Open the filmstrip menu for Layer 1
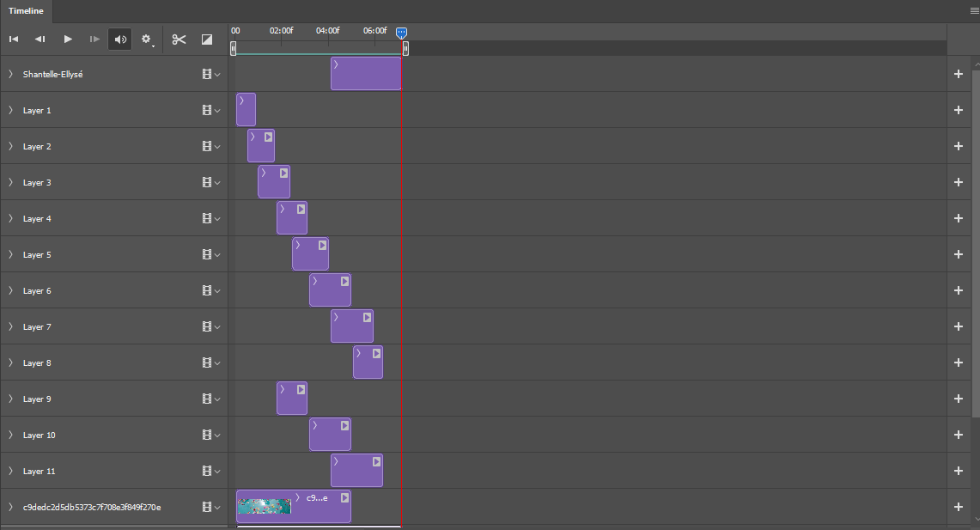 click(210, 111)
